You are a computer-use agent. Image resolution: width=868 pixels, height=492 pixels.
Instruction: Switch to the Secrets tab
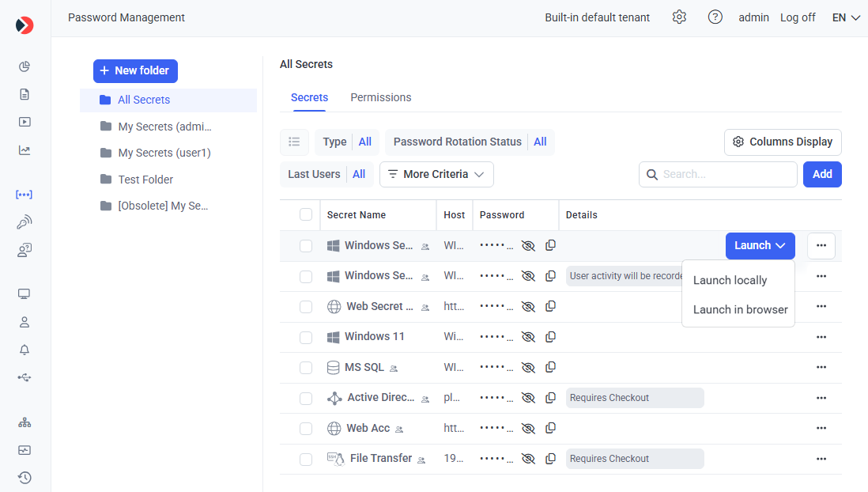pos(309,97)
